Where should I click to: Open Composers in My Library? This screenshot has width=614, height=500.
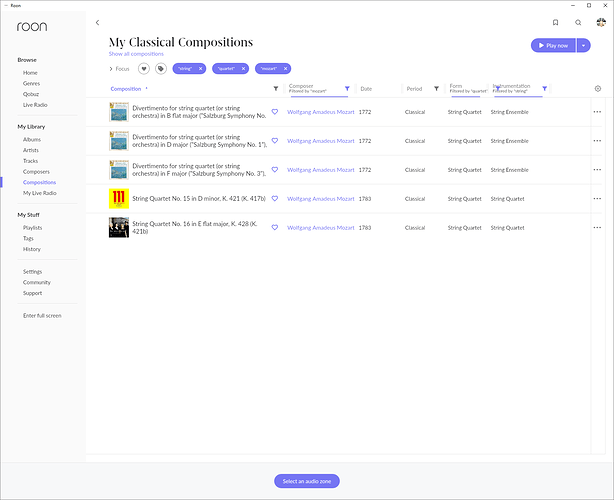(36, 171)
